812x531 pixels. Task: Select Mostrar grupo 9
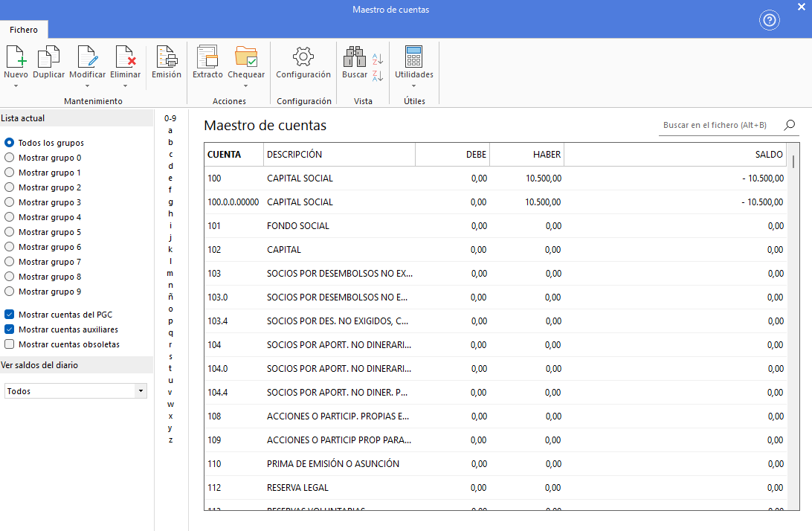[10, 291]
